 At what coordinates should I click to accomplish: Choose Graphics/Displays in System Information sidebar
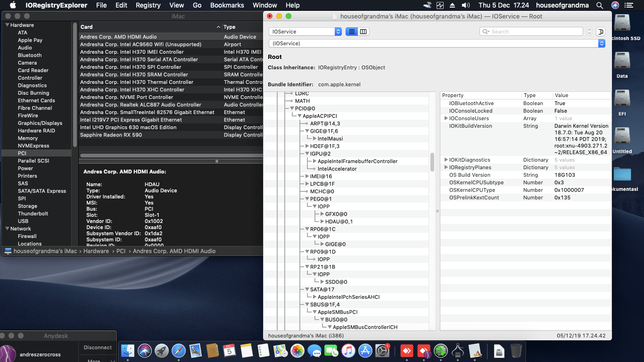tap(40, 123)
